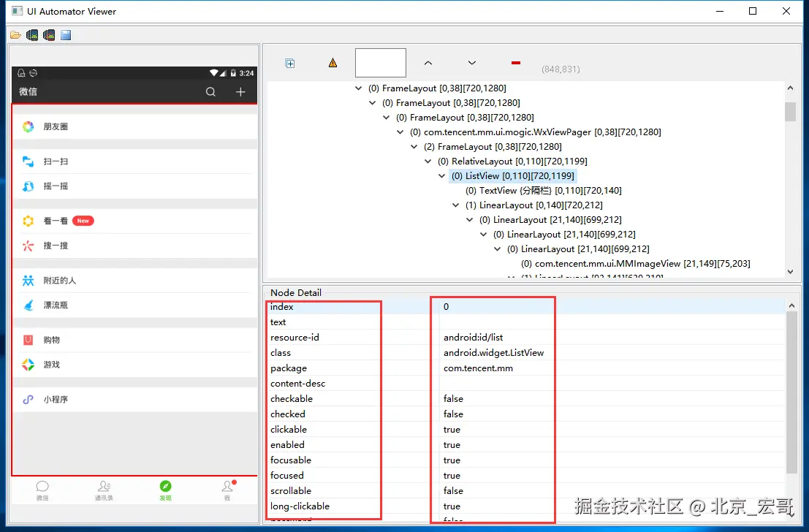
Task: Click the Save toolbar icon
Action: point(66,35)
